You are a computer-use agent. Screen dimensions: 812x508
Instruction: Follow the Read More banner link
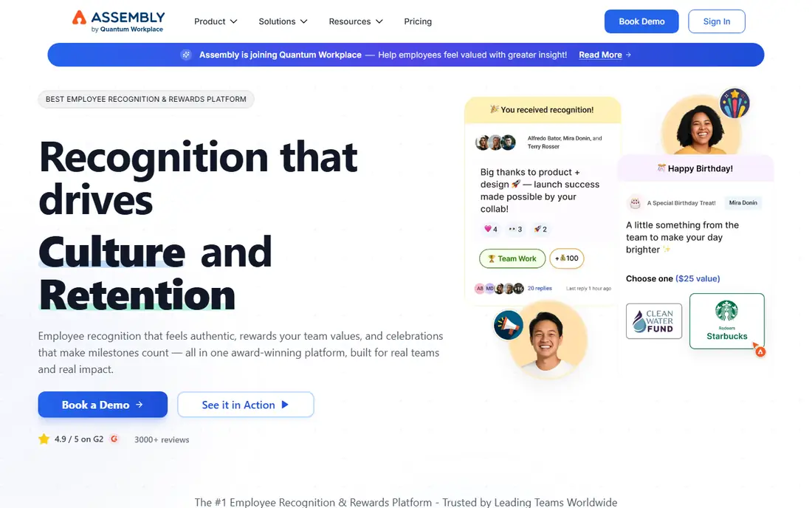tap(605, 55)
